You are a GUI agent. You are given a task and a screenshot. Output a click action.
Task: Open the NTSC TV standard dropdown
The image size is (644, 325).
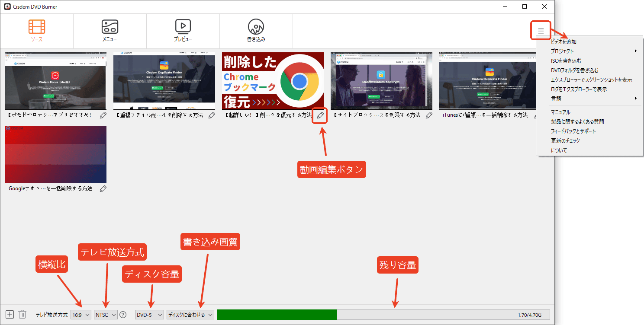(x=105, y=314)
